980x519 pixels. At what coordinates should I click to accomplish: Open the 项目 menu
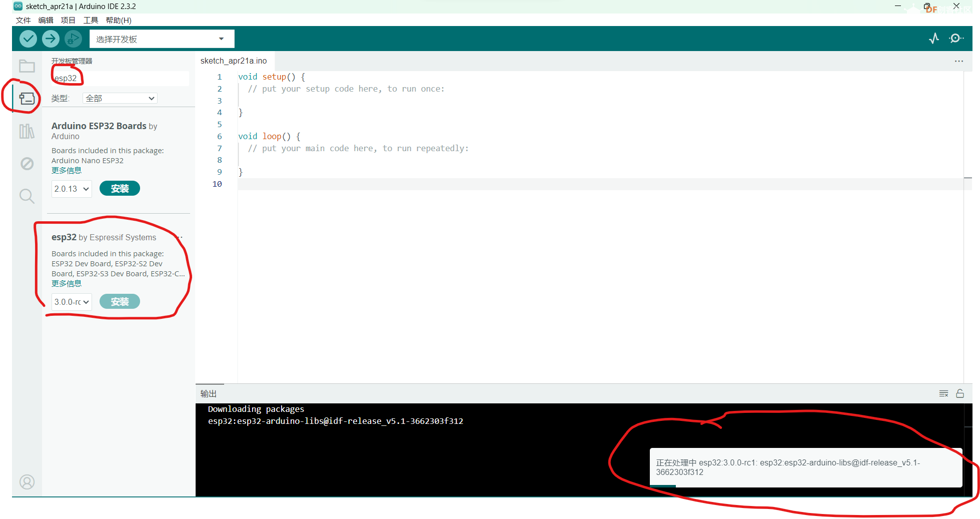(x=68, y=21)
